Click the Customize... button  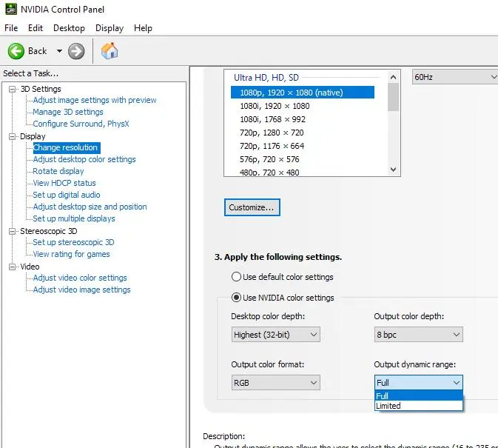[x=252, y=207]
